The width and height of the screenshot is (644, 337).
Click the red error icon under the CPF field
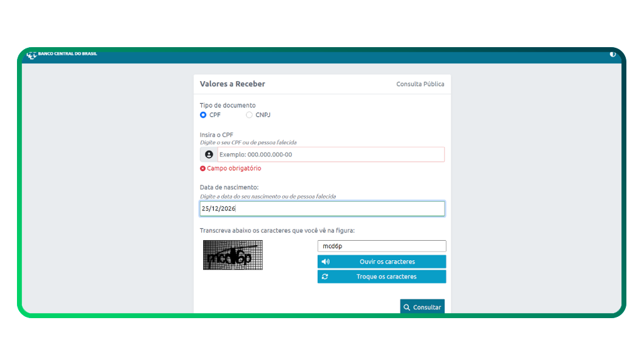203,168
